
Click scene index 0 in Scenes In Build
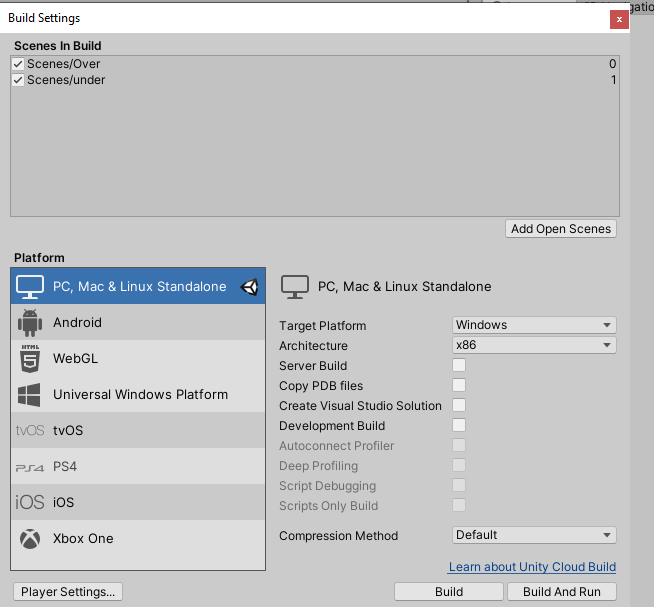612,64
